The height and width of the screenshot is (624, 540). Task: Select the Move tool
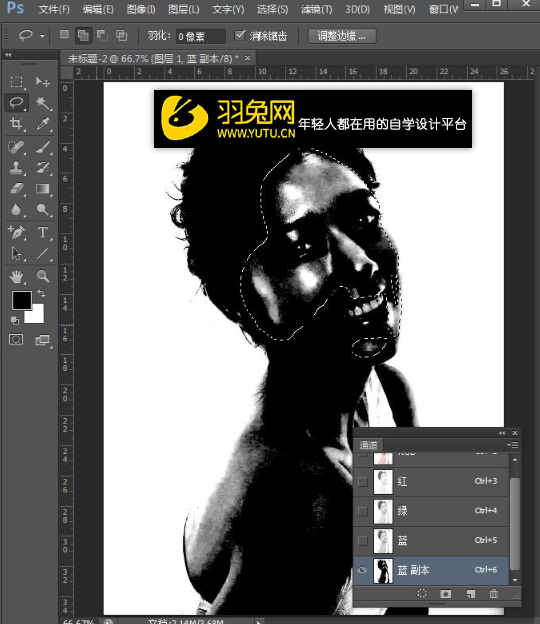pos(42,82)
